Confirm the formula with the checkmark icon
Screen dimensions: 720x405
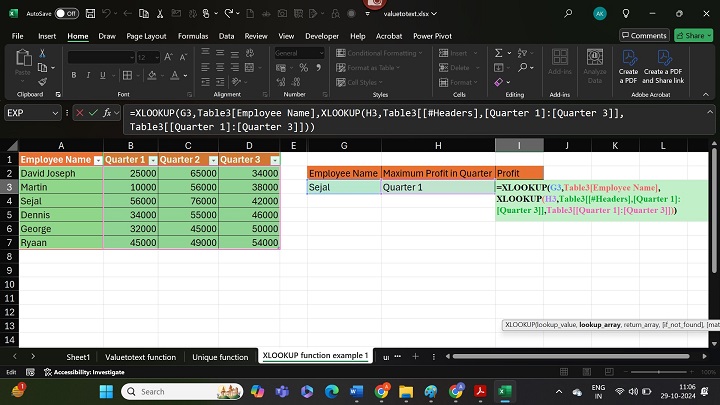coord(92,114)
